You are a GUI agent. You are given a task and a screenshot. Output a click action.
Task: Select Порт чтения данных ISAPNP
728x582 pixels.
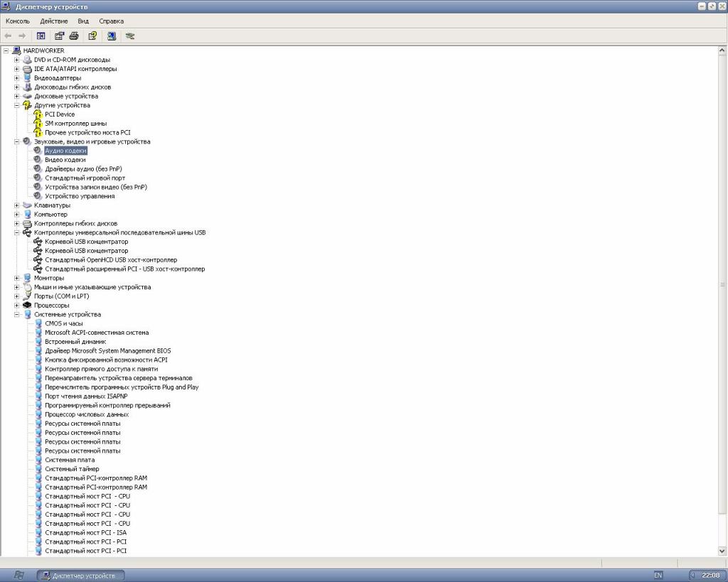point(86,397)
